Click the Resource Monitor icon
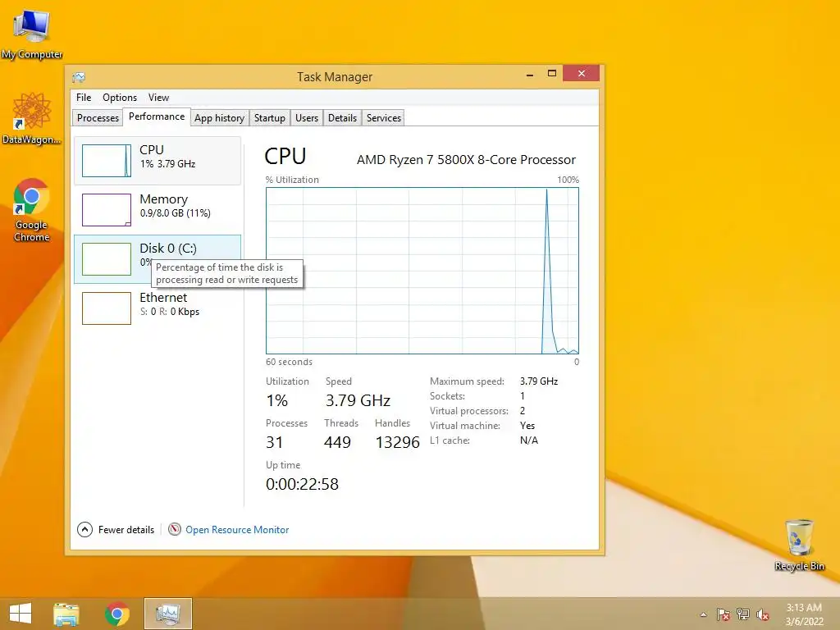Viewport: 840px width, 630px height. pyautogui.click(x=175, y=529)
